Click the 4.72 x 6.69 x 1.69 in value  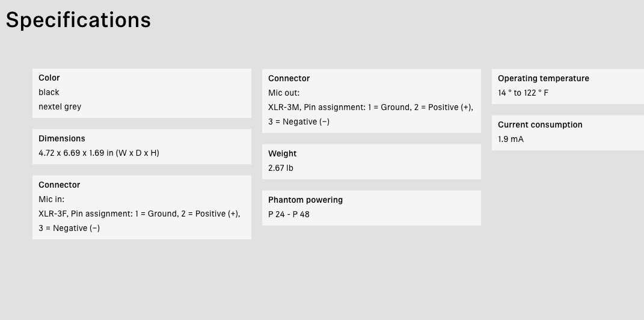pos(99,153)
